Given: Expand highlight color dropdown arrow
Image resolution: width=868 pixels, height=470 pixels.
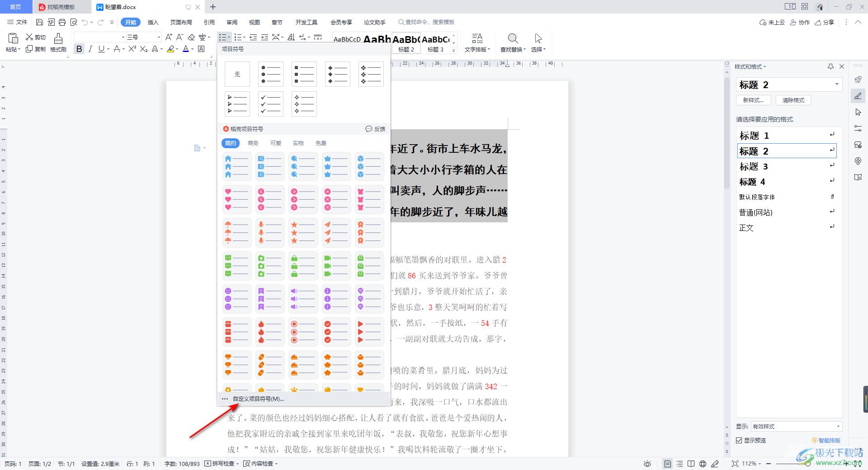Looking at the screenshot, I should pos(177,49).
